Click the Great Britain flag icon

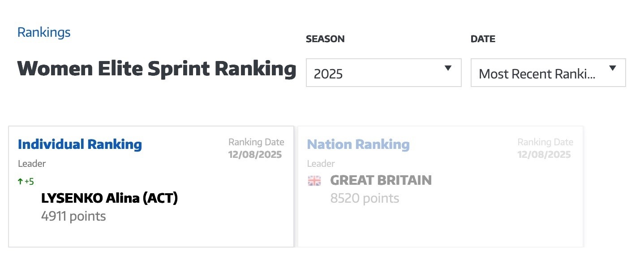tap(314, 181)
